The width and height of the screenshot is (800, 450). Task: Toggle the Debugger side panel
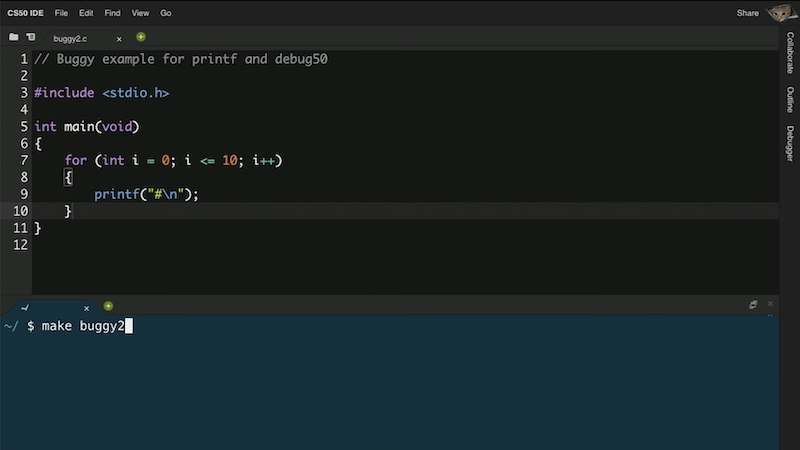point(790,143)
